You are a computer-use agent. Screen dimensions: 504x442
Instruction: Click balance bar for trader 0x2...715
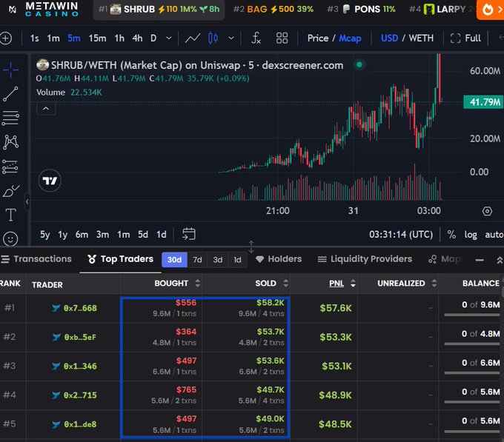click(x=471, y=402)
